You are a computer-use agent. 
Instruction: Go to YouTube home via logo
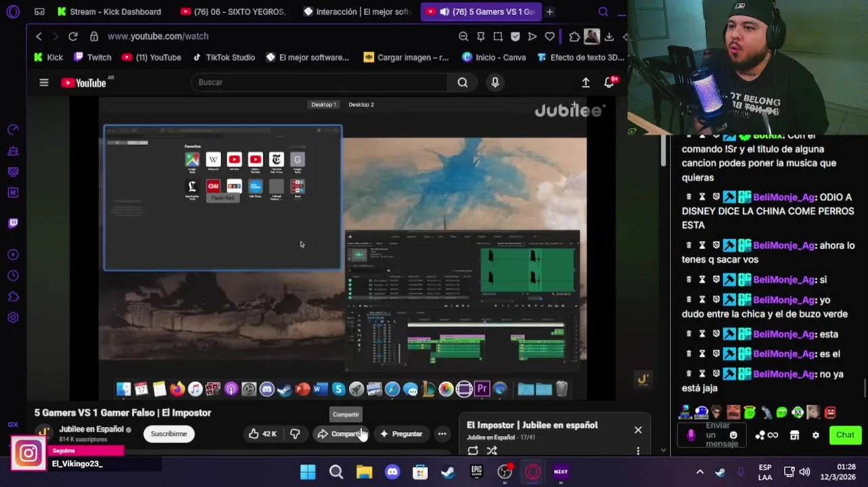coord(84,83)
